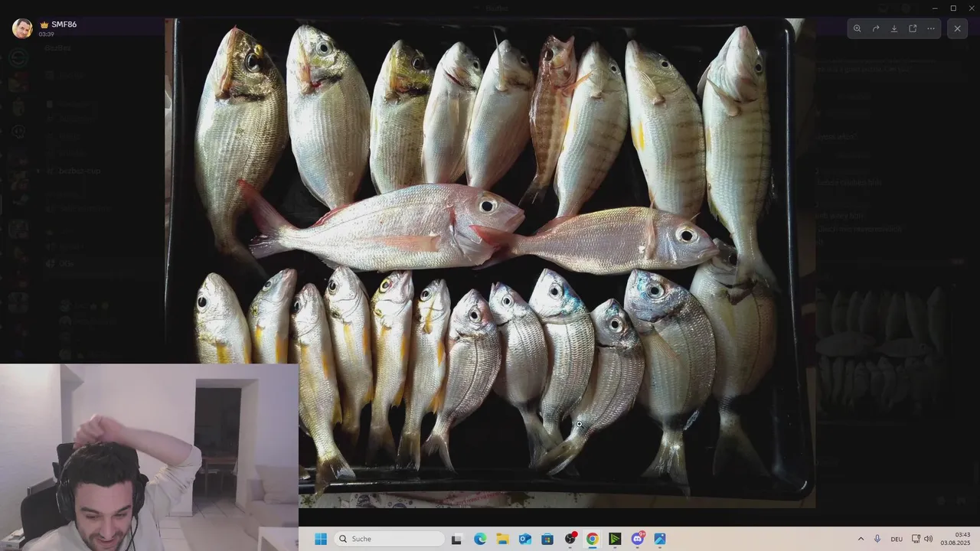
Task: Open the Photos app from the taskbar
Action: [x=660, y=539]
